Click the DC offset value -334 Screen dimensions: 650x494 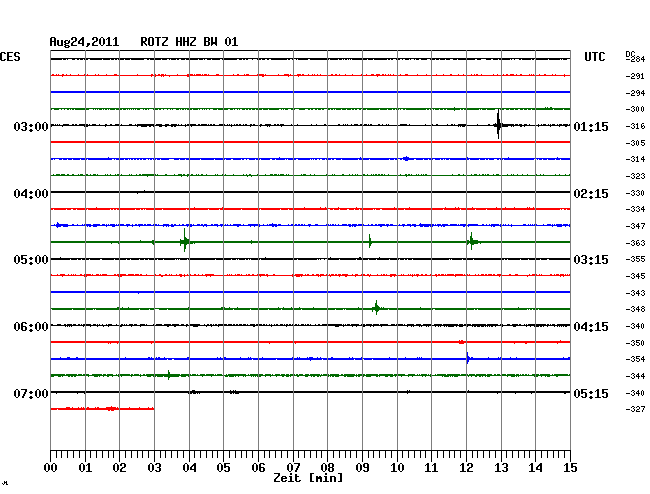coord(635,209)
